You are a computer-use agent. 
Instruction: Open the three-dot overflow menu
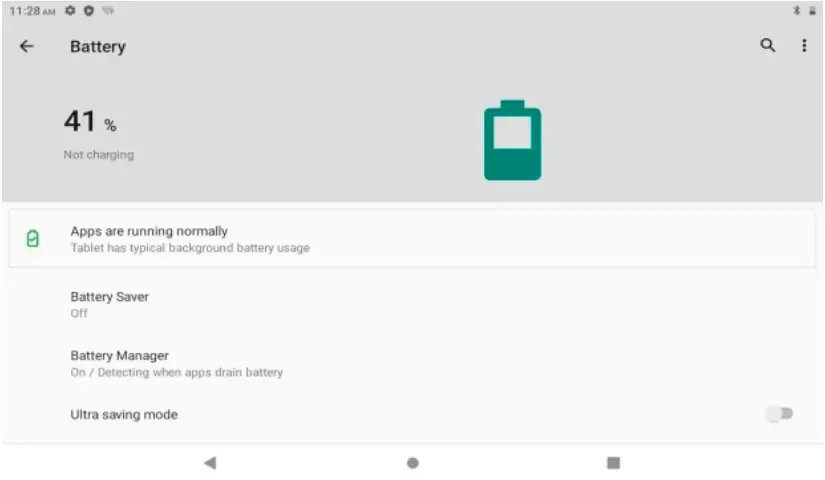[x=804, y=45]
